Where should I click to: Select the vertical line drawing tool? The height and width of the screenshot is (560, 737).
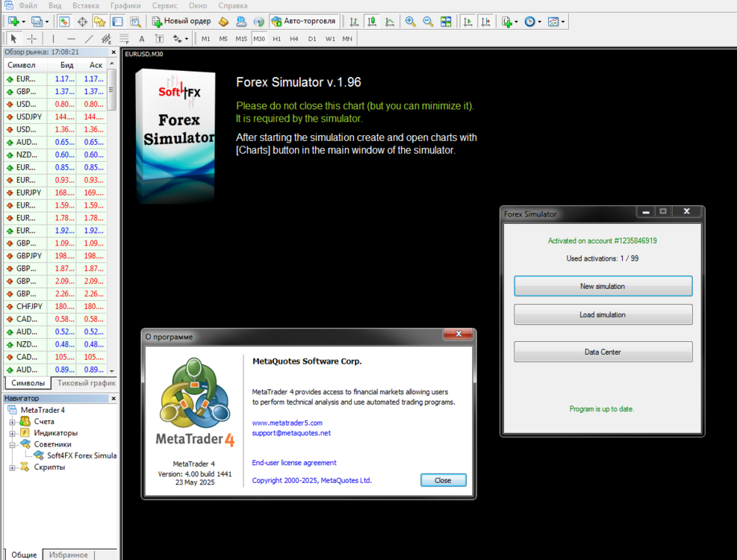tap(53, 39)
